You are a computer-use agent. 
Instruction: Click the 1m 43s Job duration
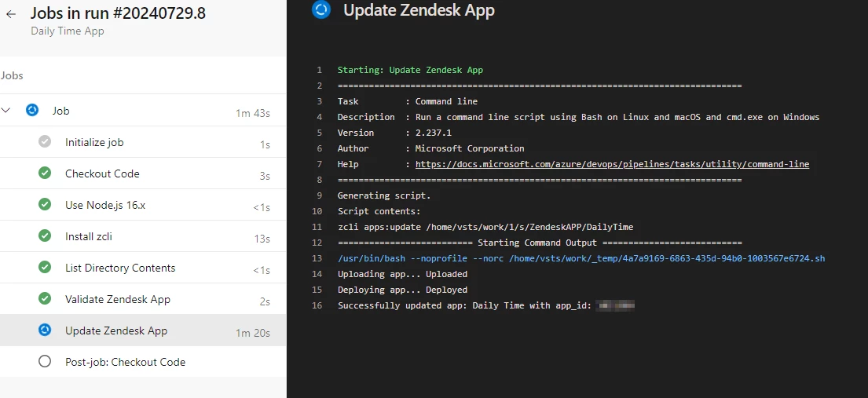pyautogui.click(x=253, y=114)
